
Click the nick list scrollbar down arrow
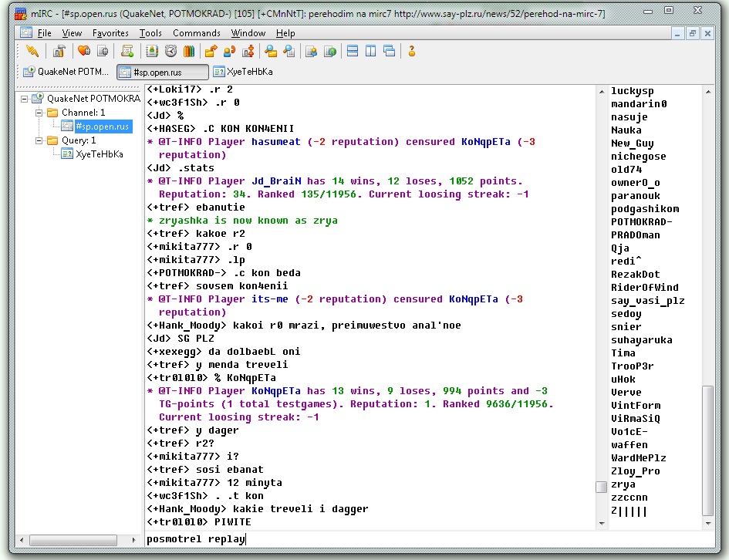[707, 521]
